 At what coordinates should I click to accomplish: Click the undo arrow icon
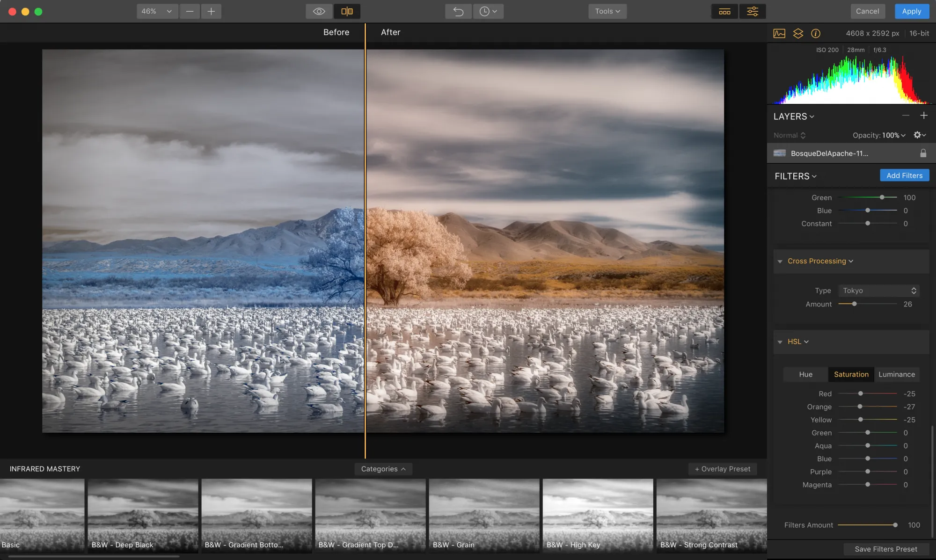click(x=458, y=11)
